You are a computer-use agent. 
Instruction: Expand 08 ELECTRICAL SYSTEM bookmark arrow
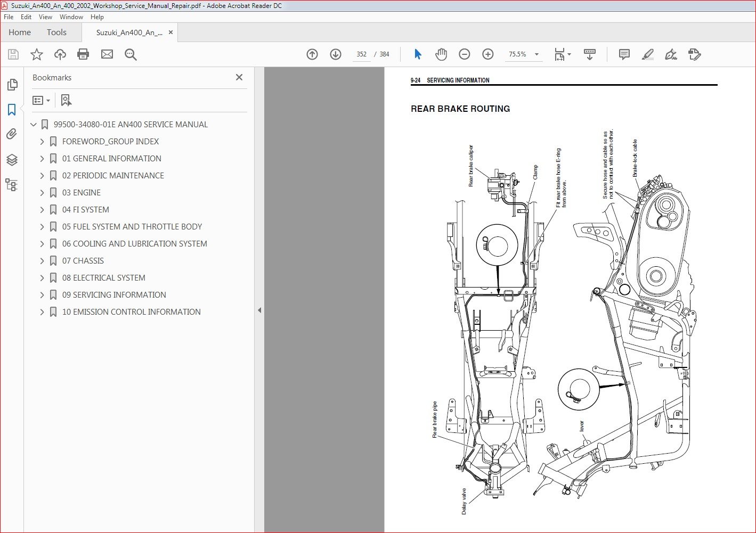(42, 278)
